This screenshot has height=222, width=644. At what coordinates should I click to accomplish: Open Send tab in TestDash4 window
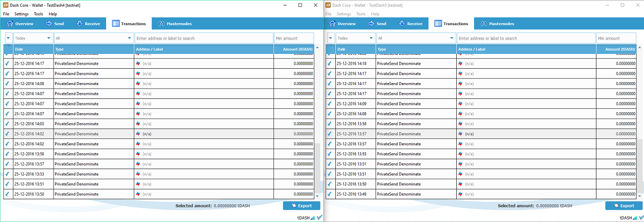55,24
